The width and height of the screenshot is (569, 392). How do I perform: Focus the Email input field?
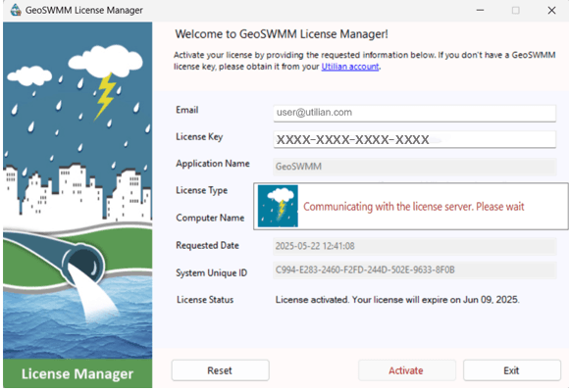click(x=414, y=113)
